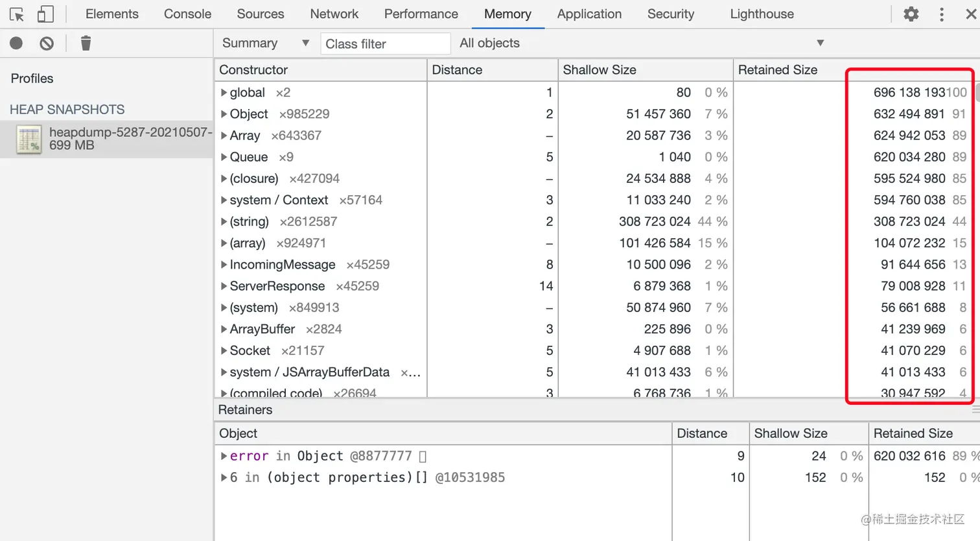This screenshot has height=541, width=980.
Task: Expand the (array) ×924971 row
Action: 224,243
